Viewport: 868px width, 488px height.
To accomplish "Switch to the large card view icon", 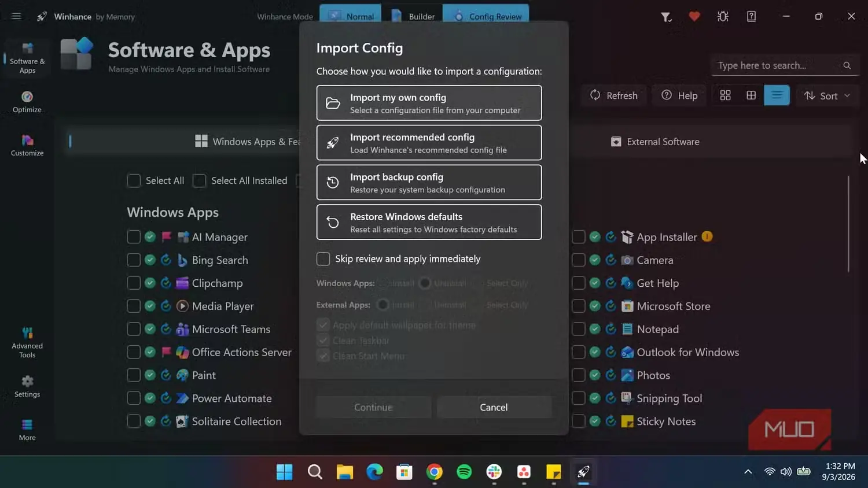I will (x=725, y=95).
